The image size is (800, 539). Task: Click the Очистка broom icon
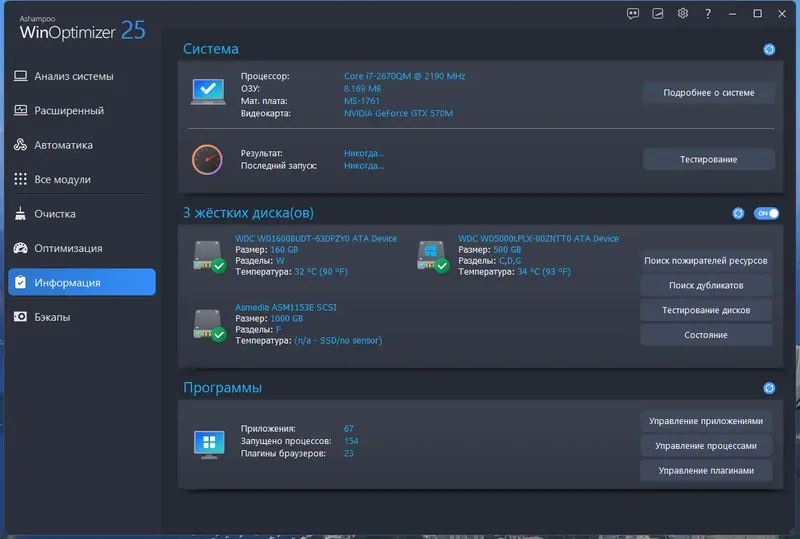(20, 213)
